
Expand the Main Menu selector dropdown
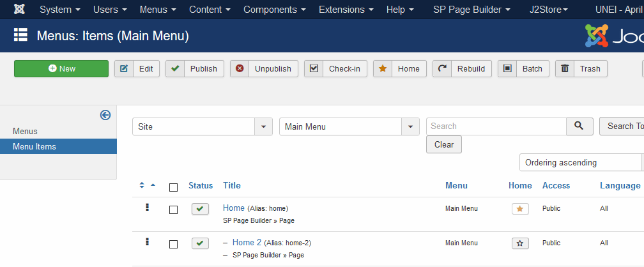[x=349, y=126]
